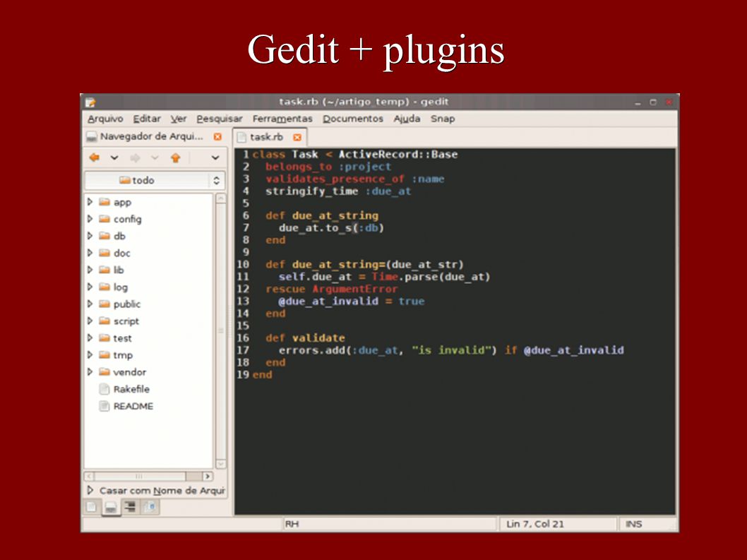Viewport: 747px width, 560px height.
Task: Click the vertical scrollbar up arrow
Action: (x=220, y=198)
